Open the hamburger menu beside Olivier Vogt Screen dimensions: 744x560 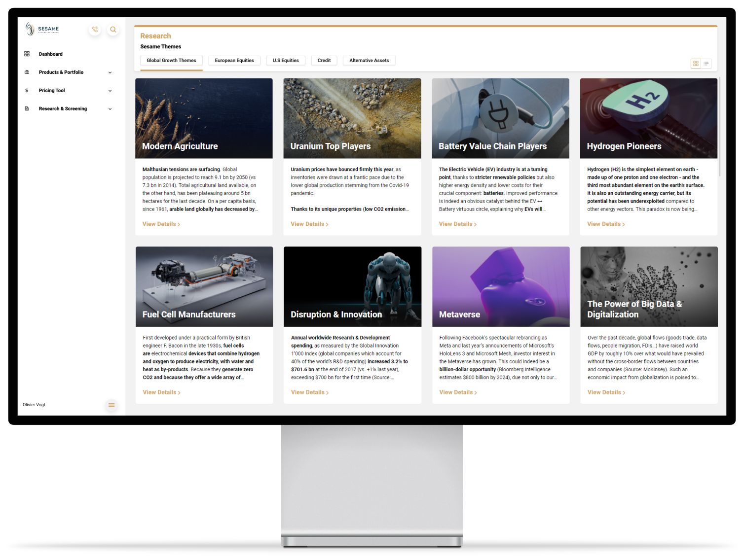[112, 405]
